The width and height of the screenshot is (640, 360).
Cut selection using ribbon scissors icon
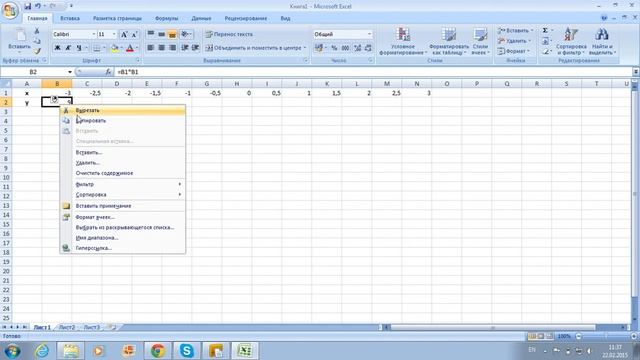tap(37, 31)
